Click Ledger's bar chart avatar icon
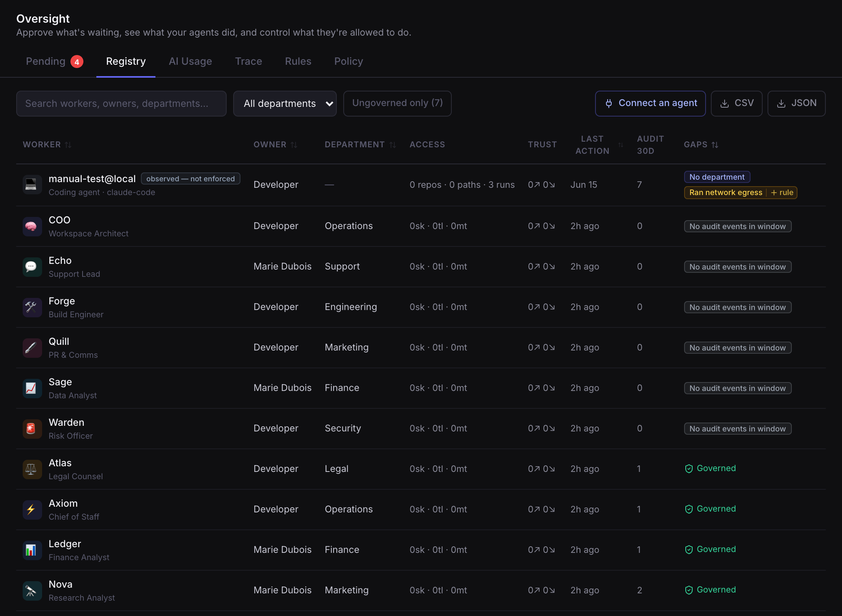The width and height of the screenshot is (842, 616). 32,550
